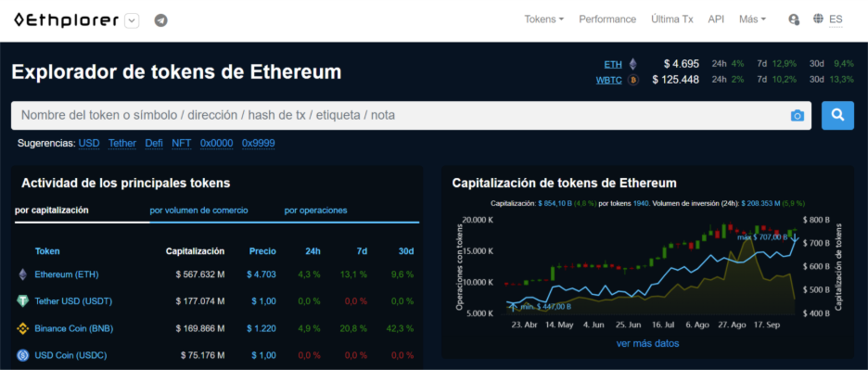The width and height of the screenshot is (868, 370).
Task: Switch to por volumen de comercio tab
Action: [x=198, y=211]
